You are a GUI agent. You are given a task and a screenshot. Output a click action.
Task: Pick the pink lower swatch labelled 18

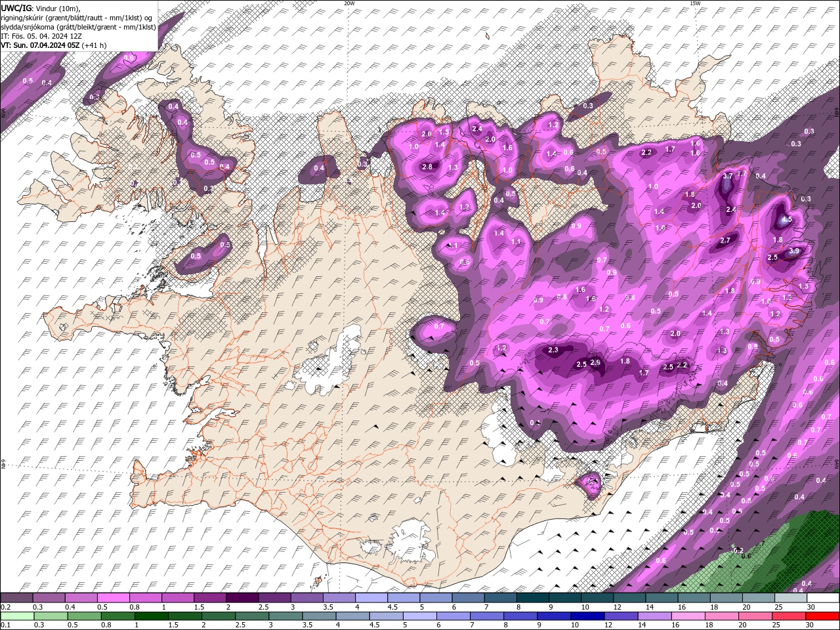tap(722, 616)
